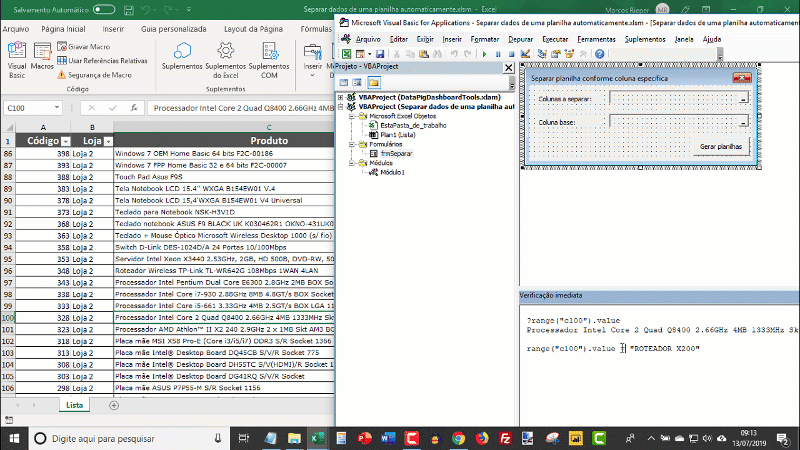The width and height of the screenshot is (800, 450).
Task: Click Insert UserForm icon in VBA toolbar
Action: pos(360,54)
